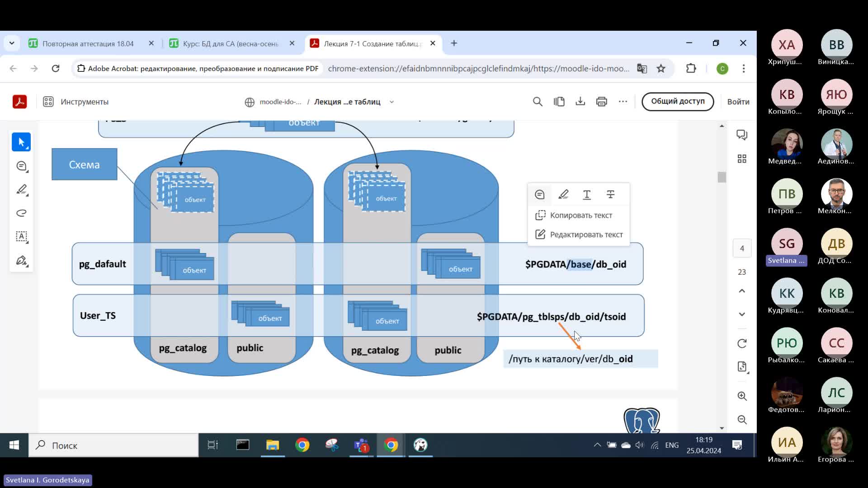The width and height of the screenshot is (868, 488).
Task: Close the Курс: БД для СА tab
Action: (292, 43)
